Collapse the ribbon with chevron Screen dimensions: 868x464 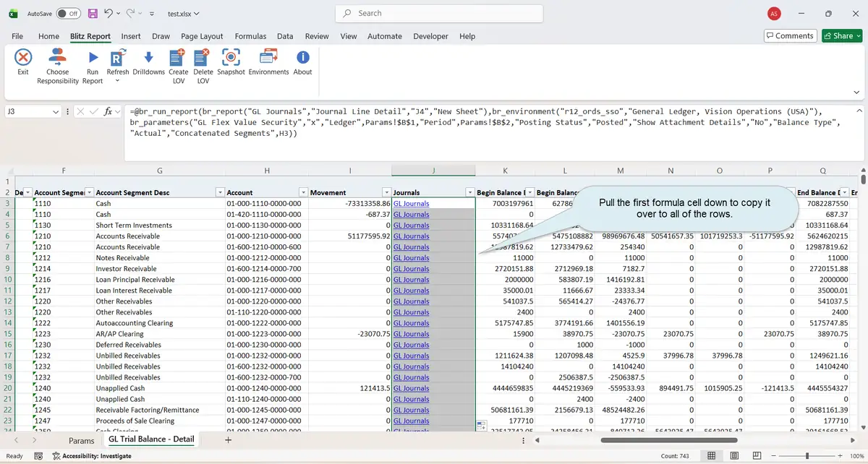[x=857, y=93]
